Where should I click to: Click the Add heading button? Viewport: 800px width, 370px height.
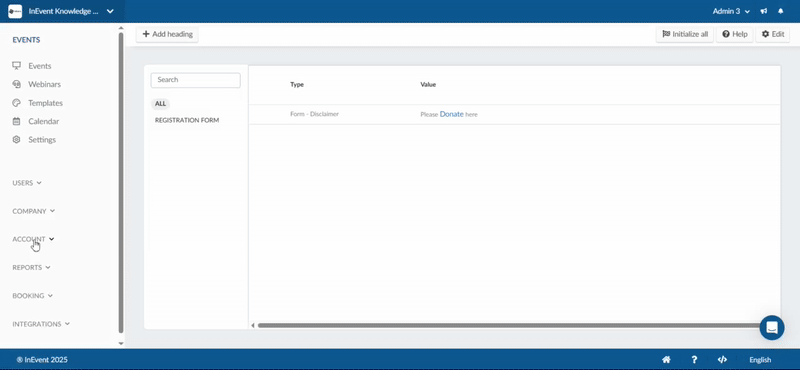167,34
